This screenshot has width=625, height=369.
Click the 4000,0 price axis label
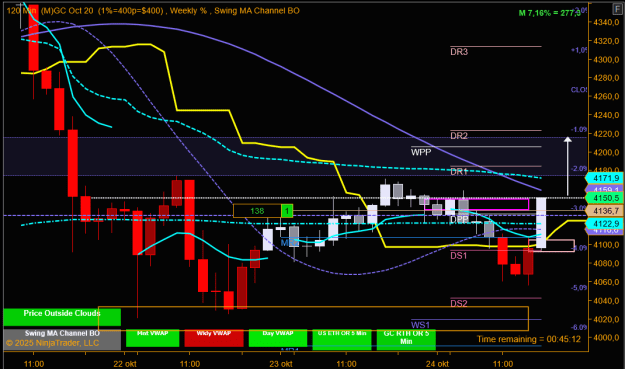point(606,338)
